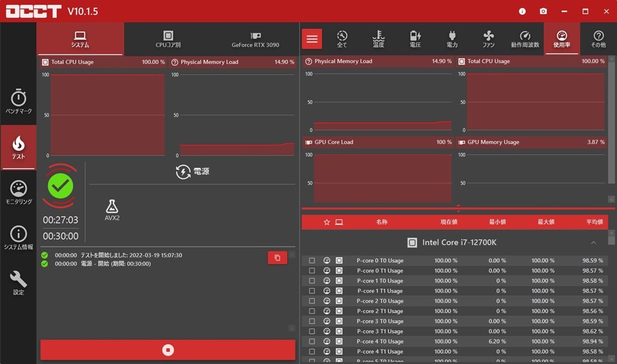Stop the running test
The height and width of the screenshot is (364, 617).
point(168,350)
